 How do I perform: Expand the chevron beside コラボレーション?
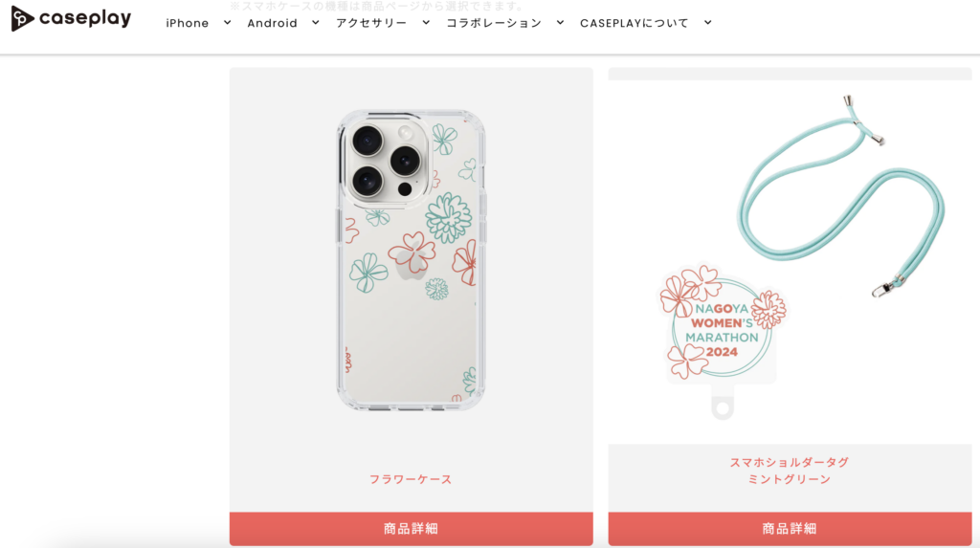(561, 23)
